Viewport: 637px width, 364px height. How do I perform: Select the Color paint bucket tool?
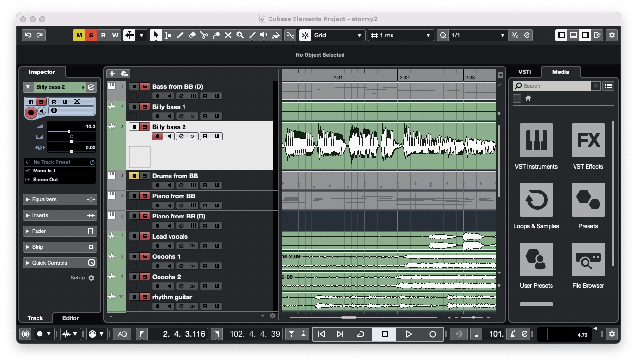coord(276,36)
